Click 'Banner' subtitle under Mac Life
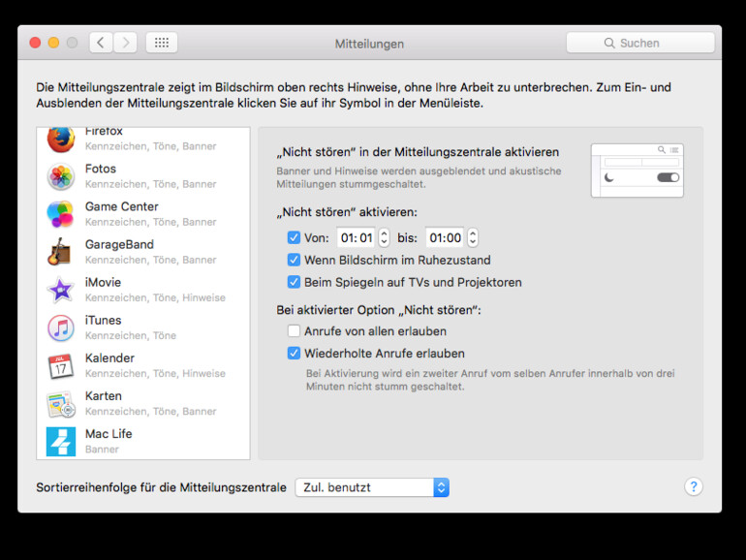This screenshot has height=560, width=746. [x=102, y=450]
